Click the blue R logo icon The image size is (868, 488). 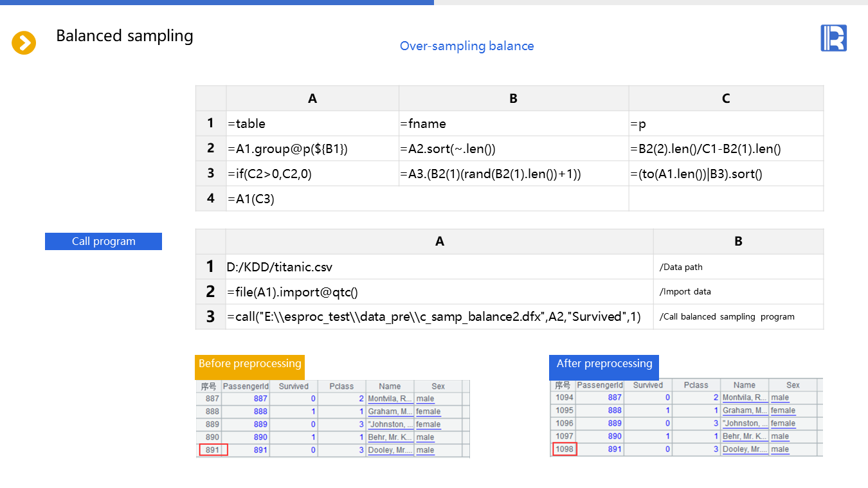(x=833, y=38)
